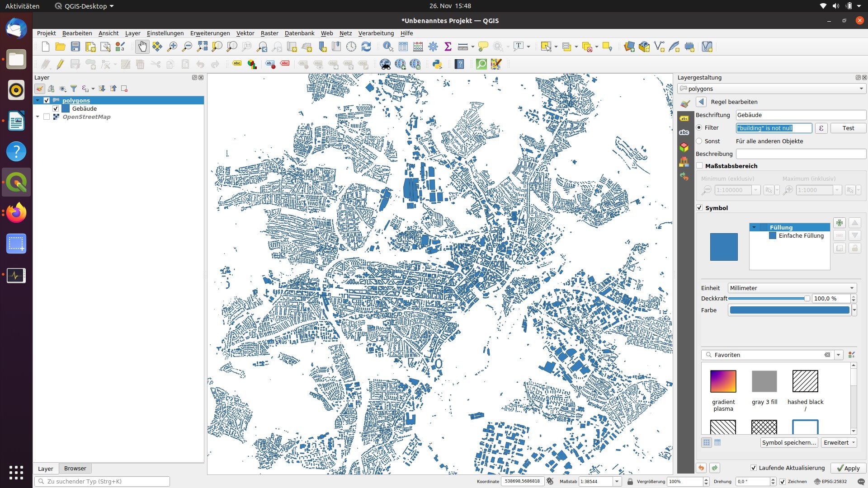868x488 pixels.
Task: Open the help book icon in the toolbar
Action: (x=460, y=64)
